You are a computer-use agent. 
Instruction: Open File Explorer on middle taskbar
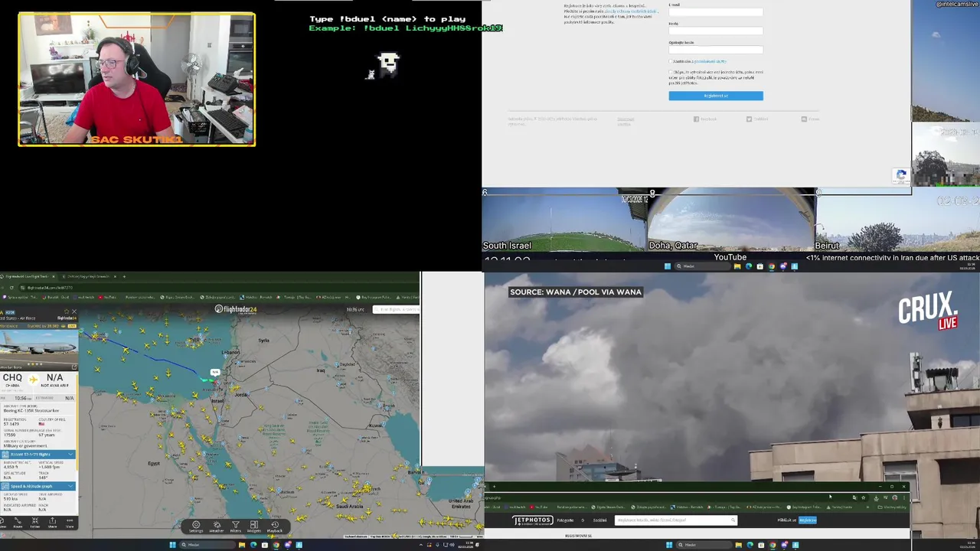(737, 266)
